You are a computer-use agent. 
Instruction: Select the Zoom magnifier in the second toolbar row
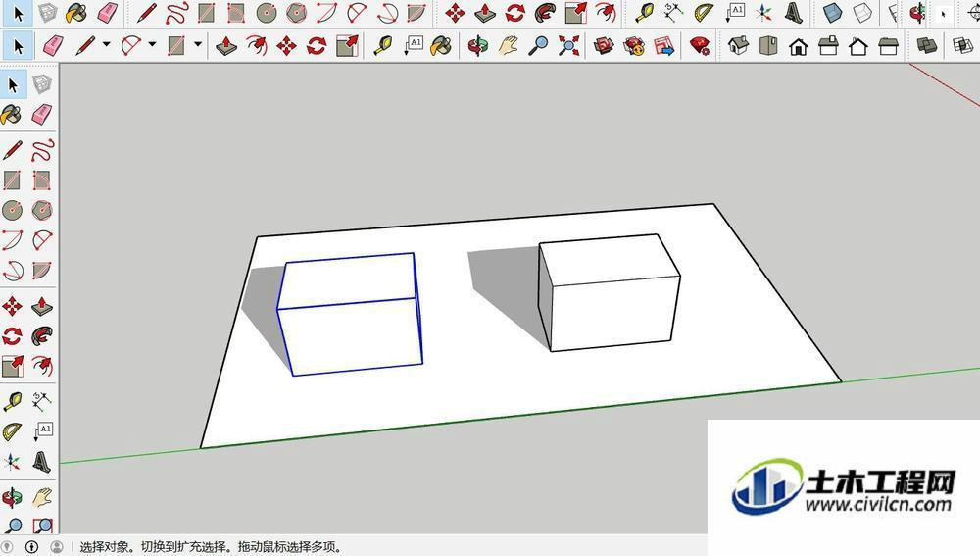538,46
